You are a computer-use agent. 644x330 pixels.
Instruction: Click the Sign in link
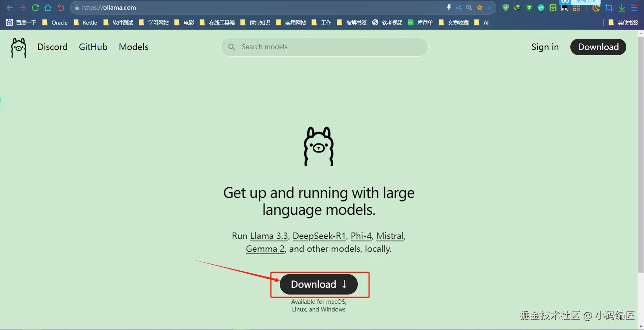(x=545, y=47)
